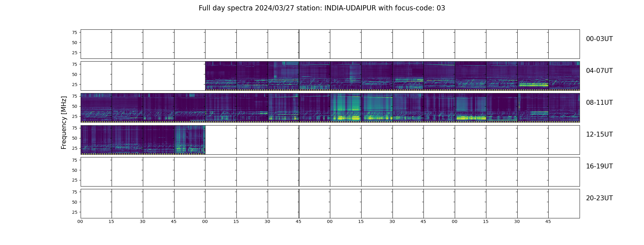644x245 pixels.
Task: Open the 05:30–05:45 spectrum panel in the 04-07UT row
Action: [x=283, y=76]
